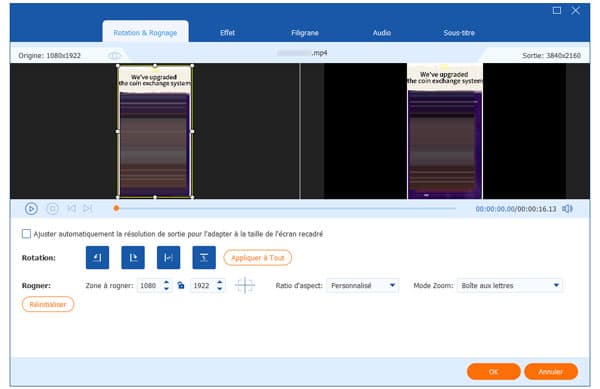This screenshot has height=389, width=600.
Task: Flip the video vertically
Action: 204,257
